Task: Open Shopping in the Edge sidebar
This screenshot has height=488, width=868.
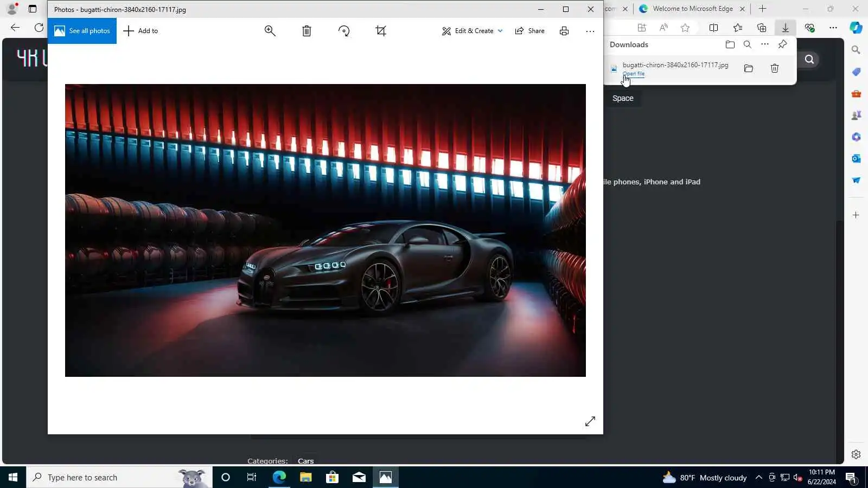Action: (x=856, y=72)
